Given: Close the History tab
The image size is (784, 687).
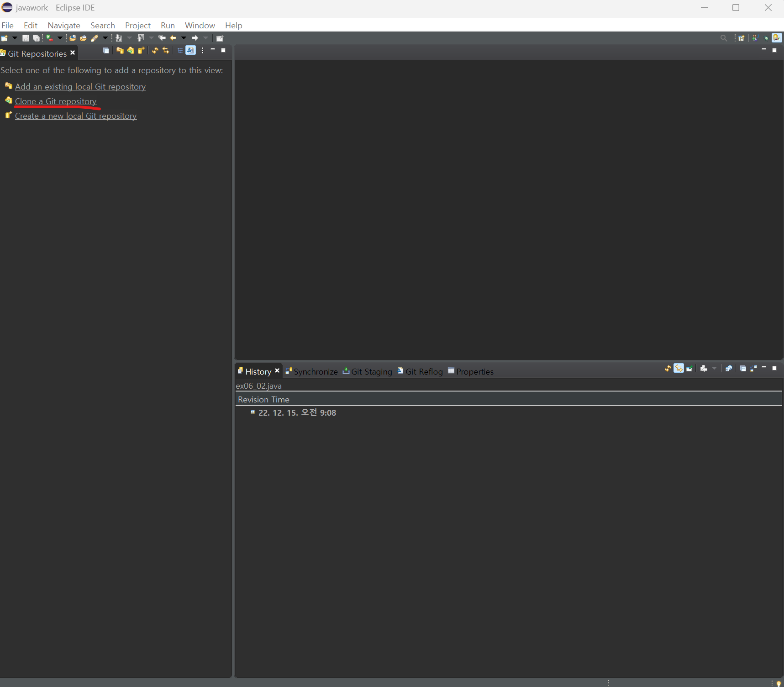Looking at the screenshot, I should (277, 370).
